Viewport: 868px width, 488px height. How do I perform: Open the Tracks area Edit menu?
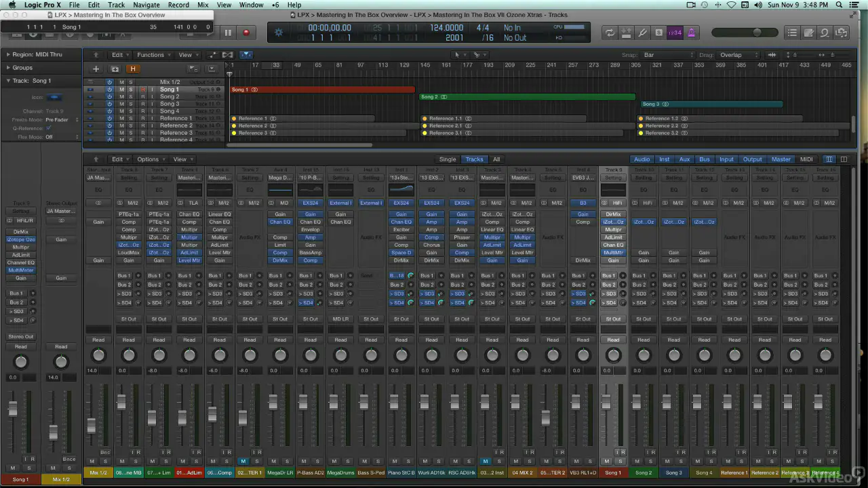click(x=119, y=55)
